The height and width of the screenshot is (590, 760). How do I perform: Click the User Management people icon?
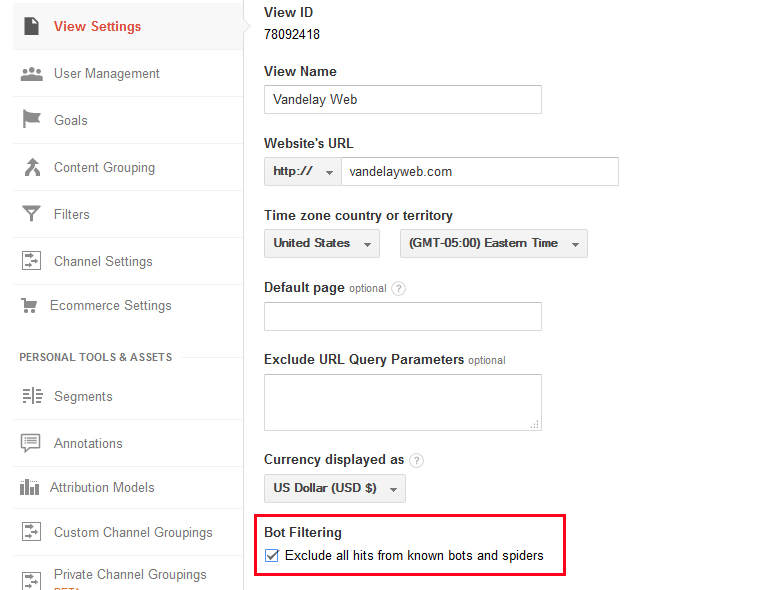tap(32, 74)
